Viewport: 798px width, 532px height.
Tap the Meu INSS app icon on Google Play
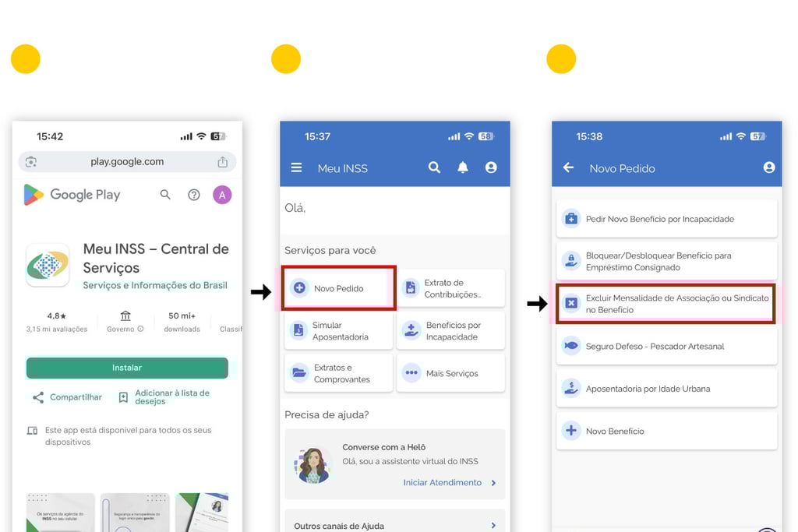click(x=48, y=265)
